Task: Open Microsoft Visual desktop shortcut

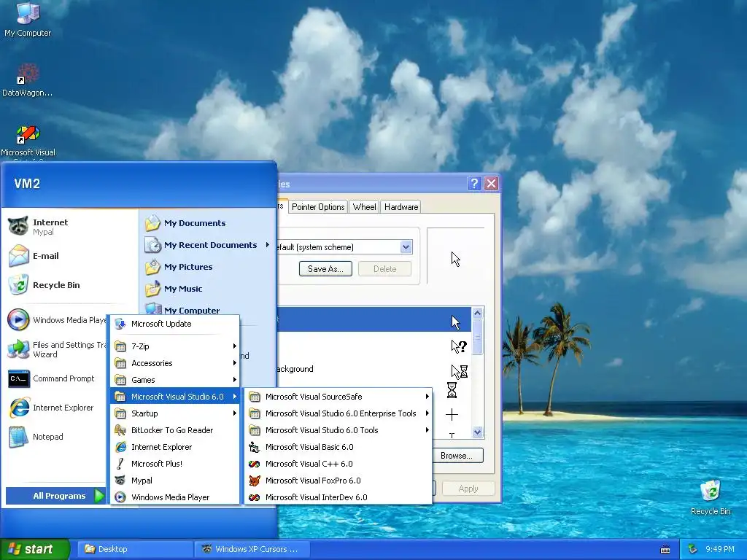Action: 28,141
